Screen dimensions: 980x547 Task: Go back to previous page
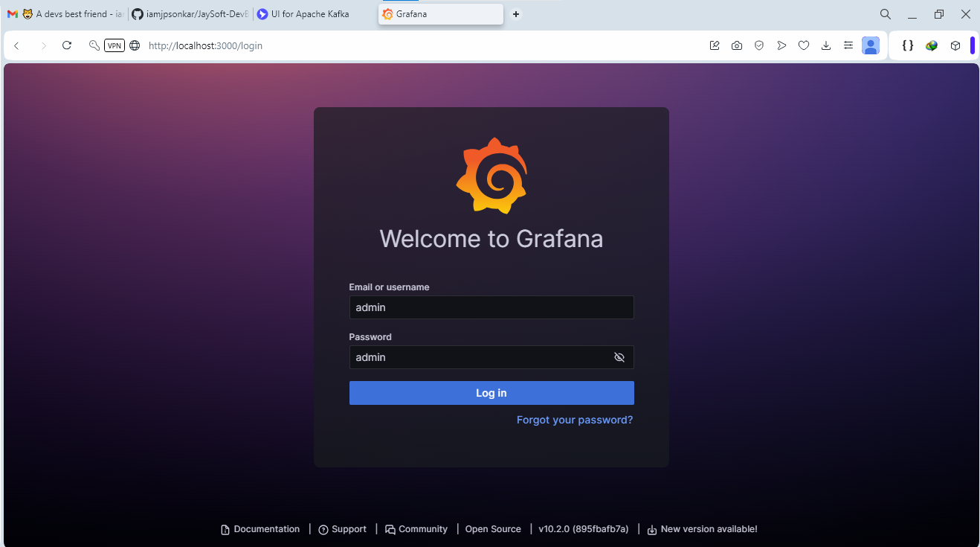point(16,45)
